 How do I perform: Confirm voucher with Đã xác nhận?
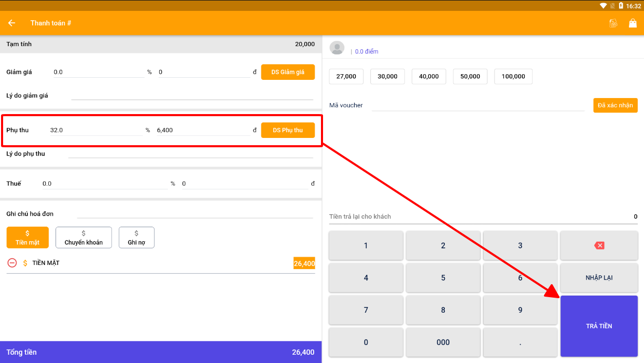[x=615, y=105]
